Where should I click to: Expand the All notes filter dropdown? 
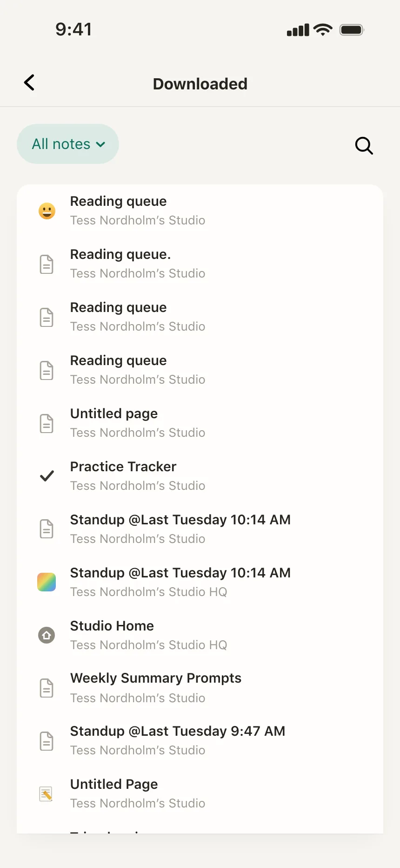pos(68,144)
